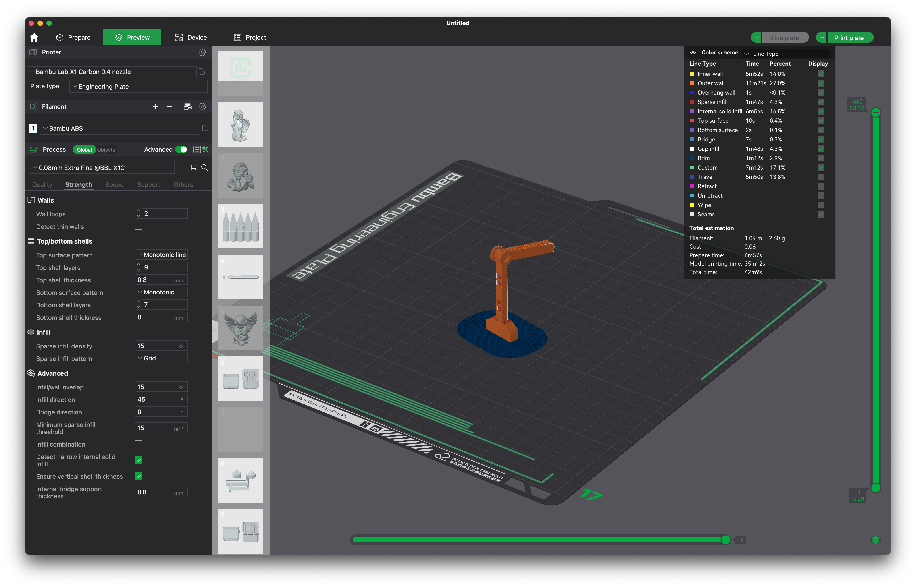
Task: Add a filament with plus icon
Action: (155, 107)
